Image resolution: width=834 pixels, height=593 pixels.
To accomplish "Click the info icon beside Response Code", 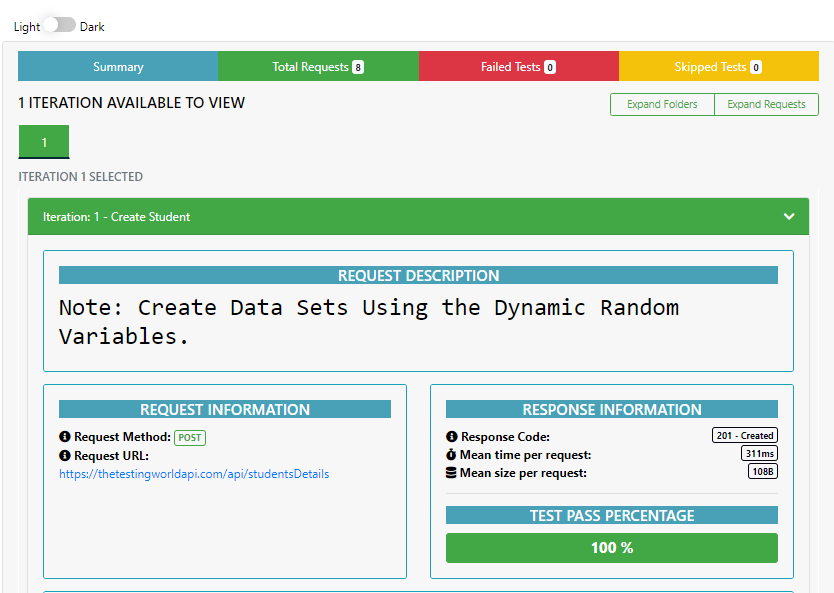I will (452, 437).
